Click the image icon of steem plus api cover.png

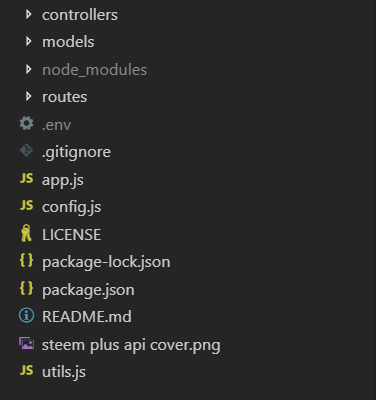pos(26,343)
